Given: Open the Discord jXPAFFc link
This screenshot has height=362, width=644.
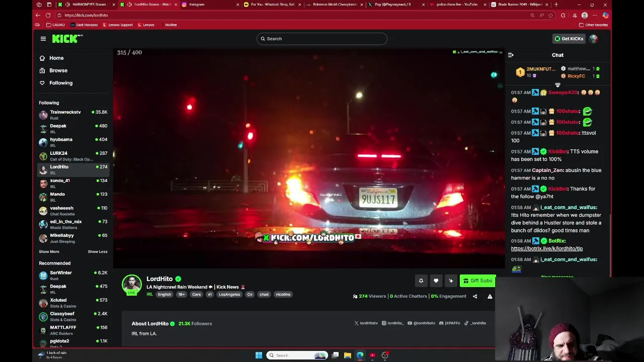Looking at the screenshot, I should [x=450, y=323].
